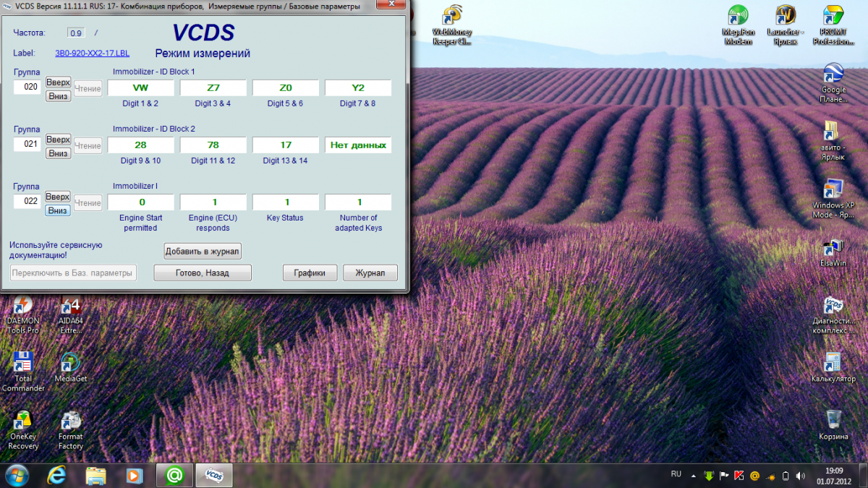Click the VCDS taskbar button
868x488 pixels.
point(214,475)
